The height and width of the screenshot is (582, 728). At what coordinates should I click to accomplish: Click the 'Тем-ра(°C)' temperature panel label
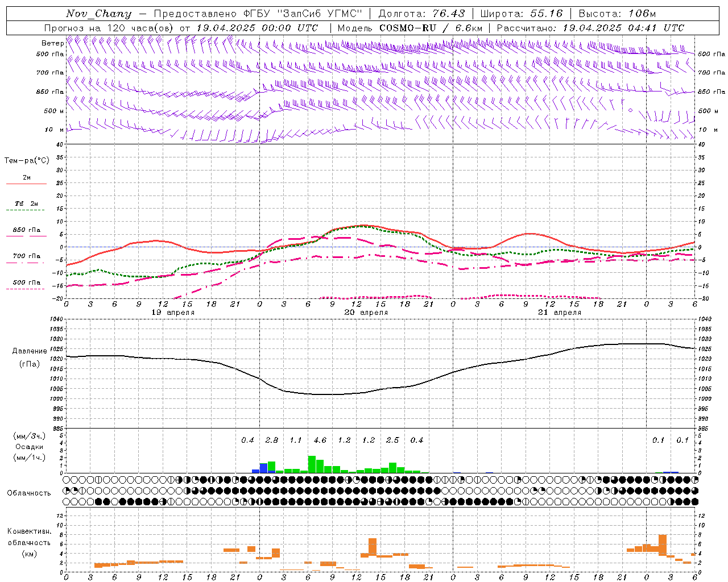[x=27, y=161]
